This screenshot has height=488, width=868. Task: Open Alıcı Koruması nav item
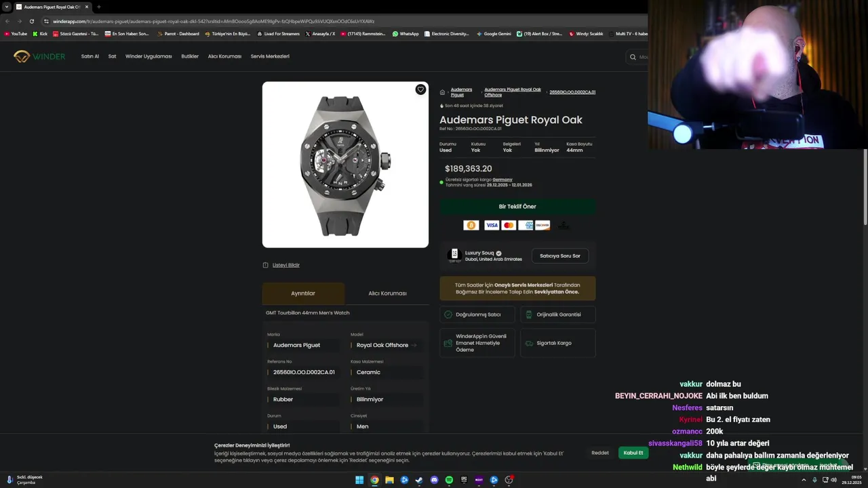click(x=224, y=56)
